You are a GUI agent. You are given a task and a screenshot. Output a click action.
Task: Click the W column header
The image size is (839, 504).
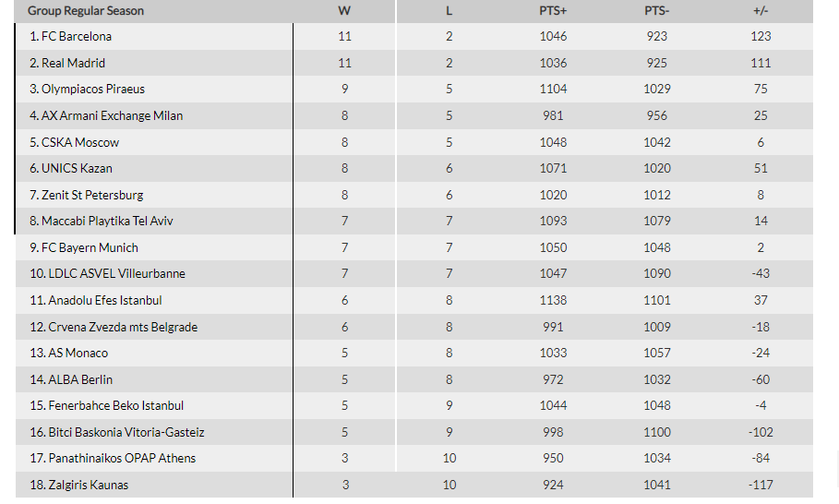tap(344, 11)
